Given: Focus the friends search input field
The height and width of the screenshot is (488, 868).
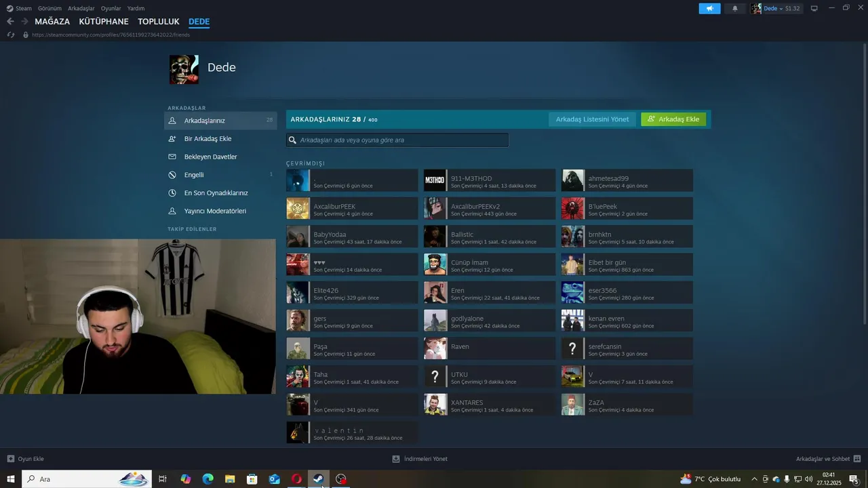Looking at the screenshot, I should tap(397, 140).
